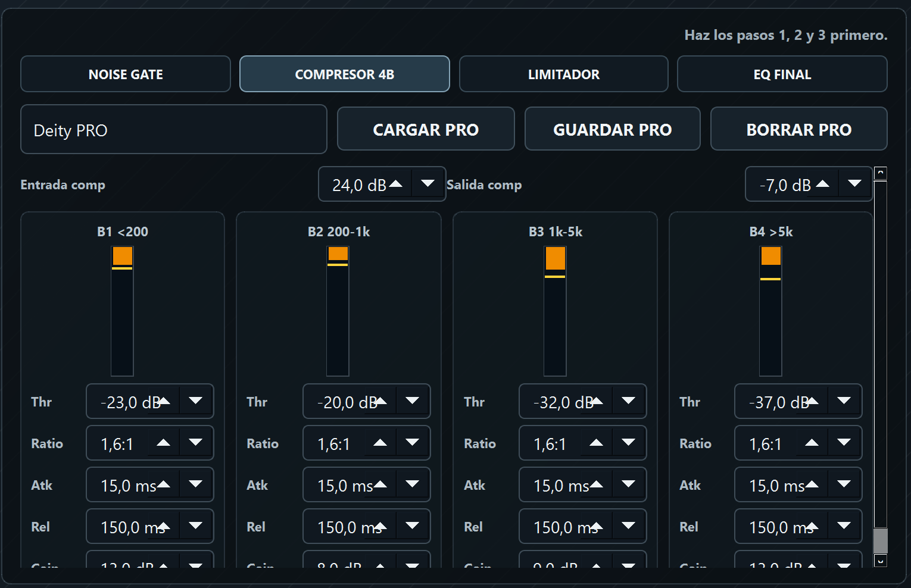The image size is (911, 588).
Task: Lower B1 threshold with down arrow
Action: tap(195, 401)
